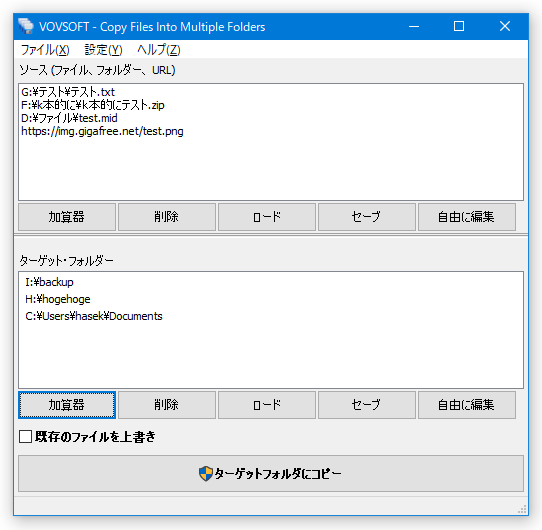
Task: Open the ファイル(X) menu
Action: tap(45, 50)
